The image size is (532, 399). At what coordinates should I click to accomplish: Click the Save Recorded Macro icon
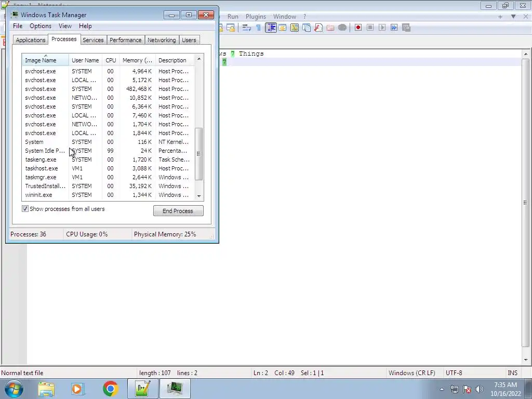coord(406,28)
